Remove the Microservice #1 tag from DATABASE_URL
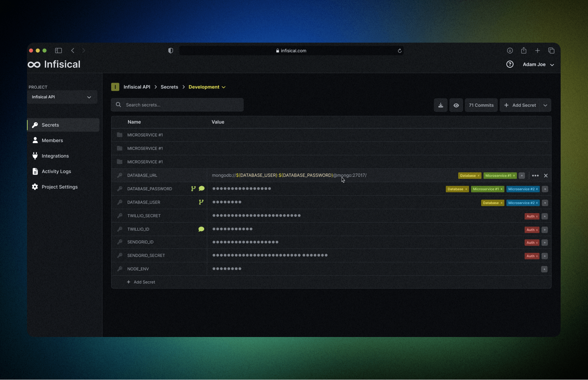This screenshot has width=588, height=380. tap(514, 176)
